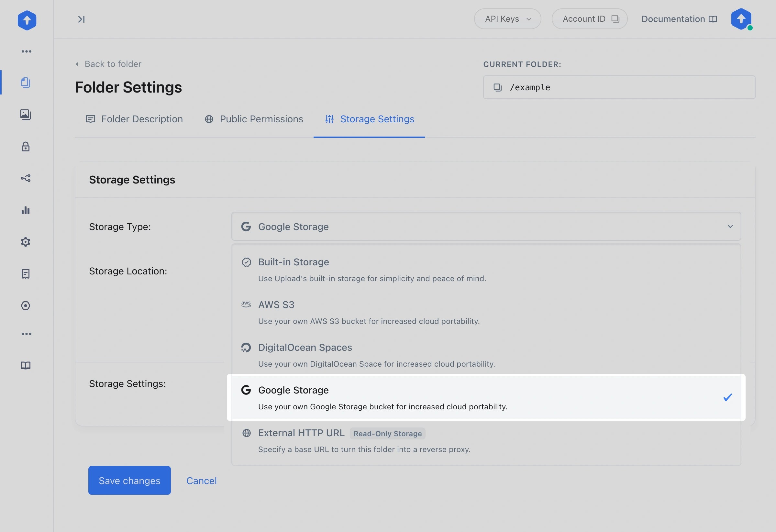The image size is (776, 532).
Task: Open the files icon in sidebar
Action: coord(26,83)
